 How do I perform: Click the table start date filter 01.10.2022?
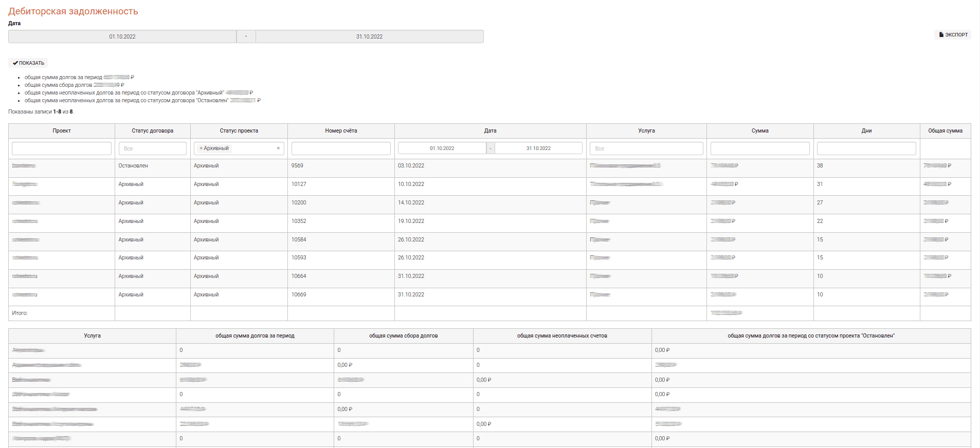tap(442, 148)
